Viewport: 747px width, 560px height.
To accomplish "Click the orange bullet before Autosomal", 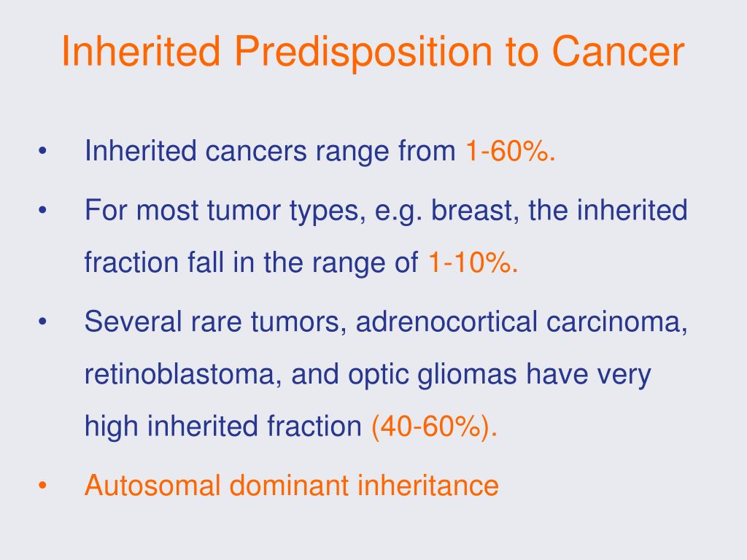I will click(x=42, y=485).
